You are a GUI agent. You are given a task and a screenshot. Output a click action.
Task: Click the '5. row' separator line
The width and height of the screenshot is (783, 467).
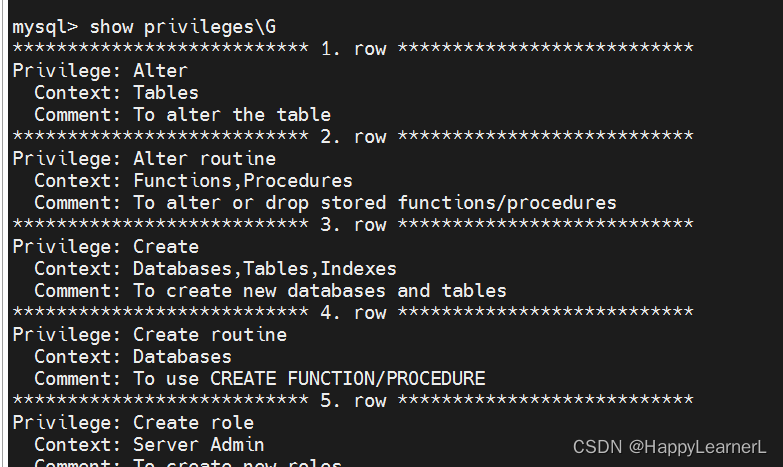pos(353,400)
